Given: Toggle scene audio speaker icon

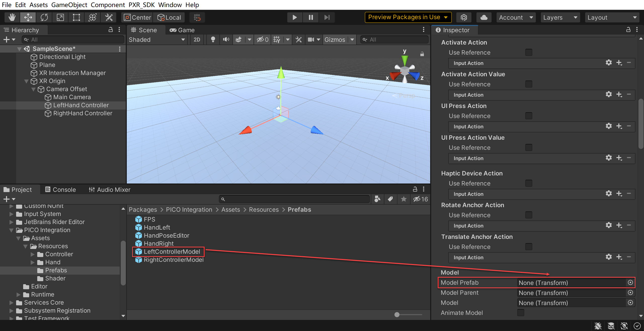Looking at the screenshot, I should tap(226, 40).
